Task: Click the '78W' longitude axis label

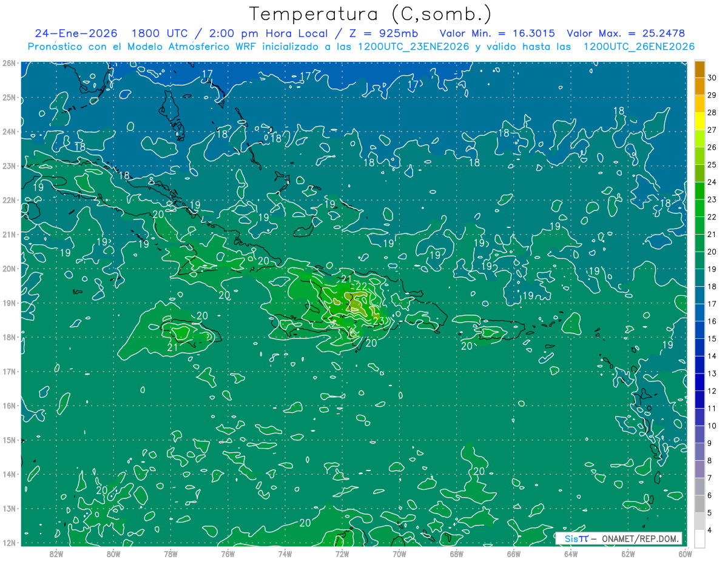Action: [x=170, y=553]
